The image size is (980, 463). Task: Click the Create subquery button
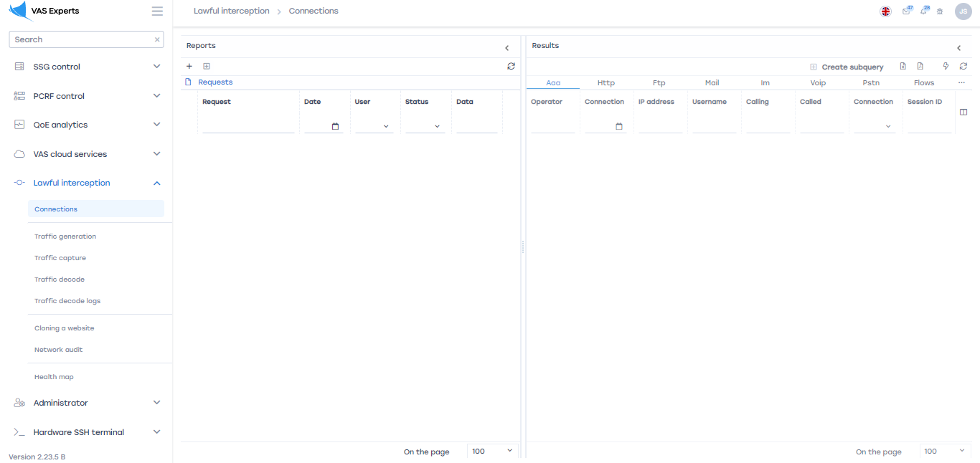(x=847, y=67)
